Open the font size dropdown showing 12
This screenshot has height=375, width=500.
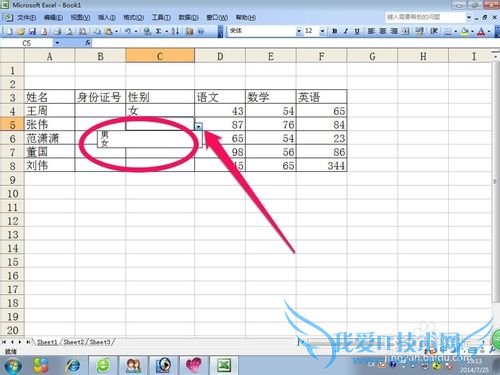click(x=322, y=31)
